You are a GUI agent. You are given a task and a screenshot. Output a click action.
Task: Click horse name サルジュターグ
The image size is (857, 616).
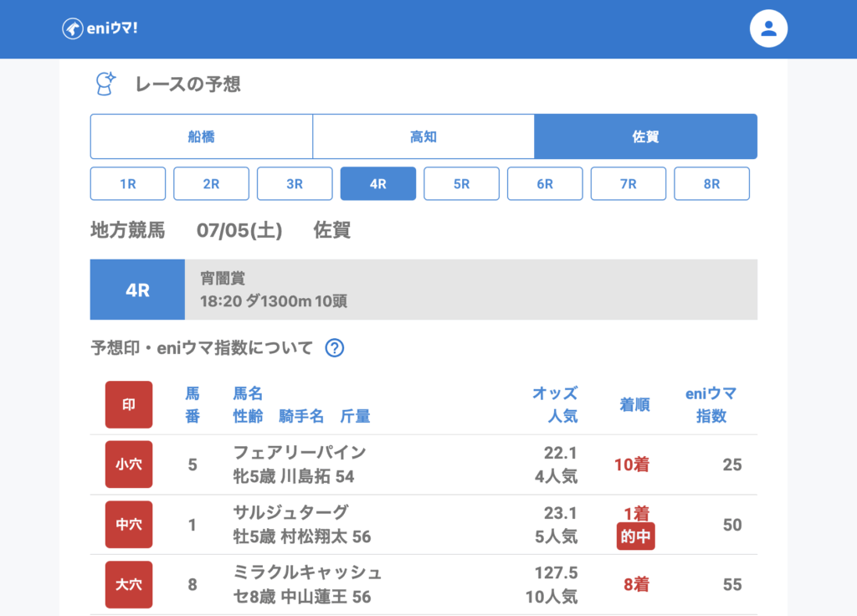pyautogui.click(x=290, y=512)
